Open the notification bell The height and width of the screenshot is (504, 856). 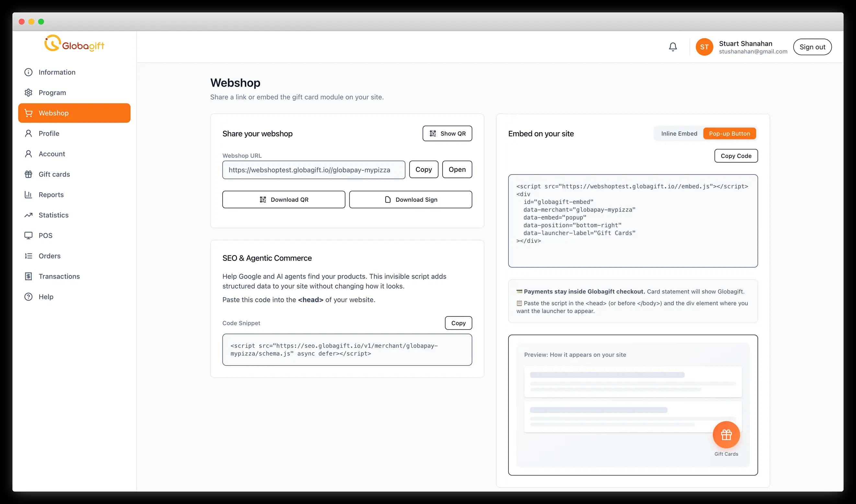[x=673, y=47]
